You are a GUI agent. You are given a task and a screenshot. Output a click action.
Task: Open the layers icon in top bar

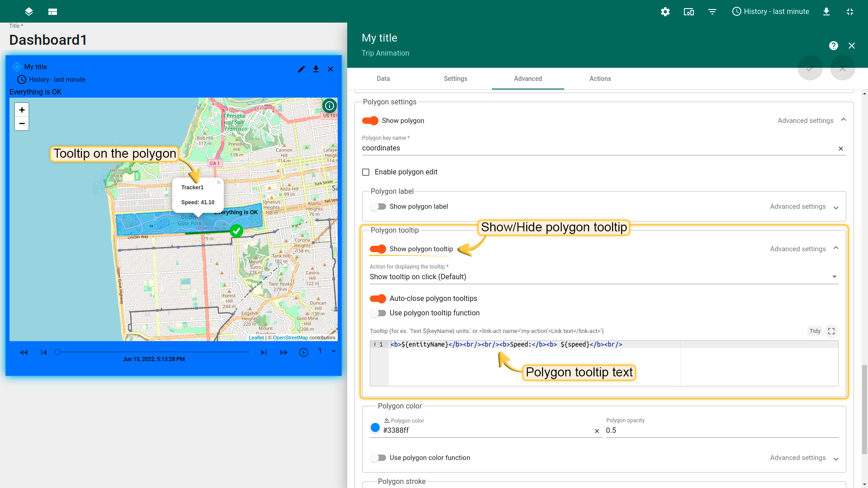[x=29, y=12]
